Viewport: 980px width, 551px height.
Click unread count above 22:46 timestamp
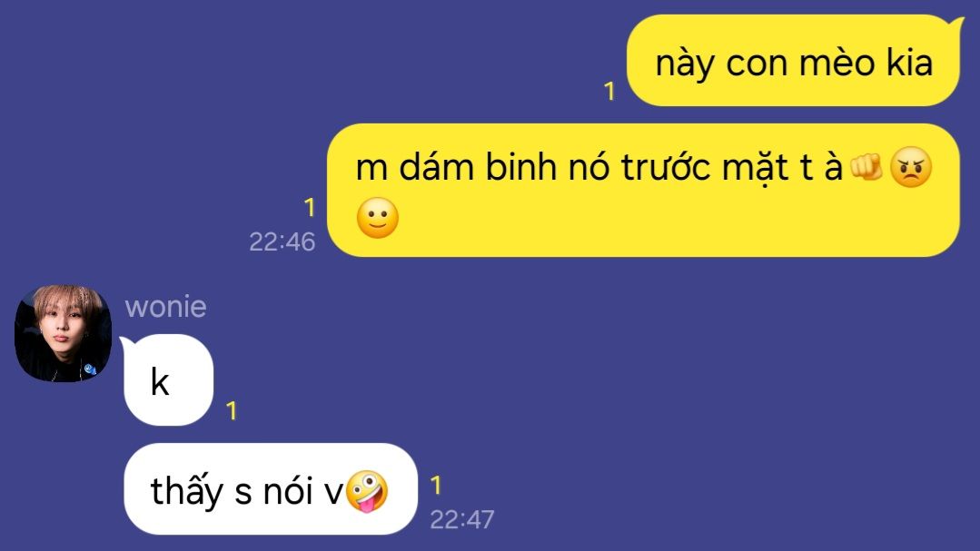click(x=310, y=207)
